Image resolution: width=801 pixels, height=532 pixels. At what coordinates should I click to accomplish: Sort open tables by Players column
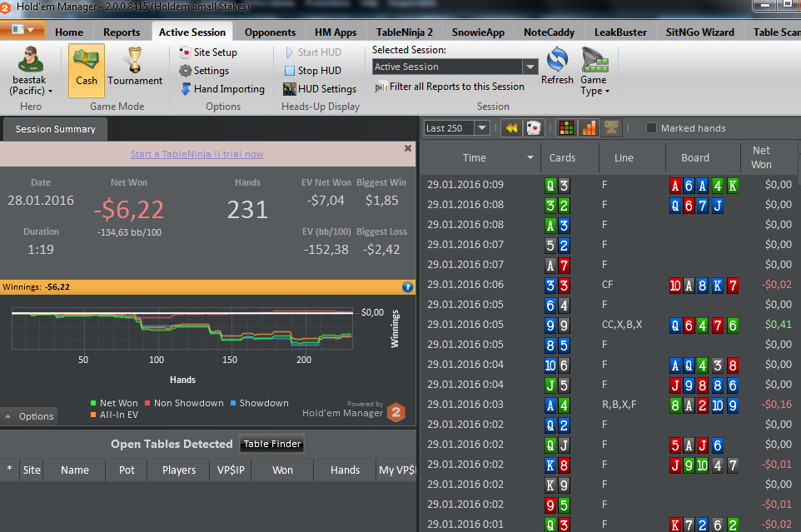click(x=179, y=470)
